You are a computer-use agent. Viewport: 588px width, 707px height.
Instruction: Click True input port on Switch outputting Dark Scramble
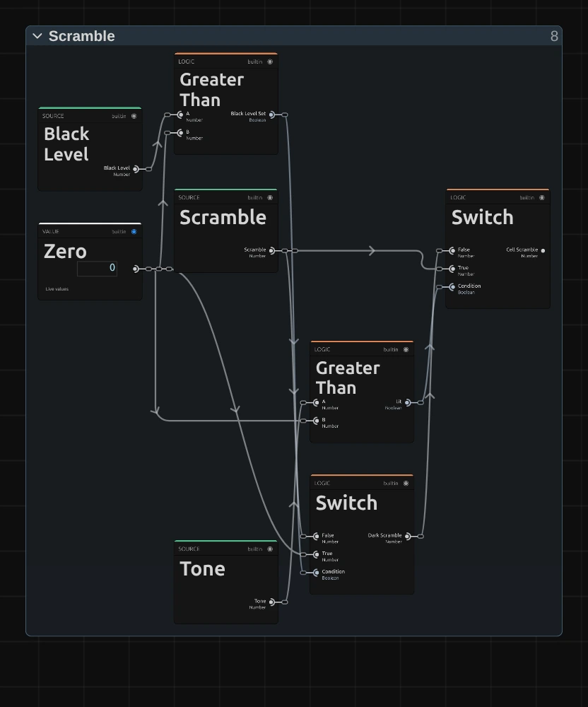(x=317, y=554)
